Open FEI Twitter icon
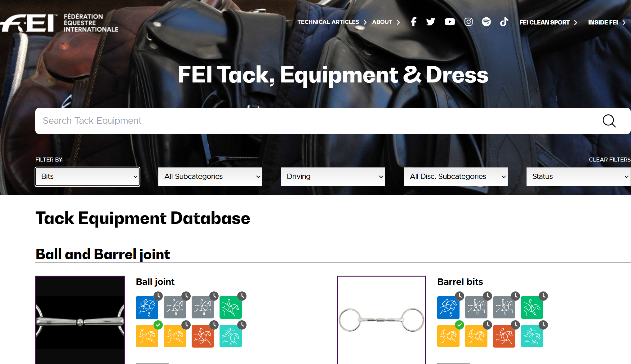 pyautogui.click(x=431, y=22)
